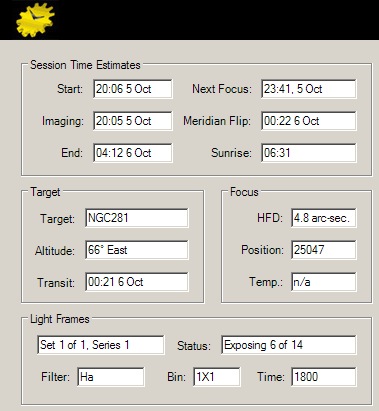Click the Transit: label

56,283
